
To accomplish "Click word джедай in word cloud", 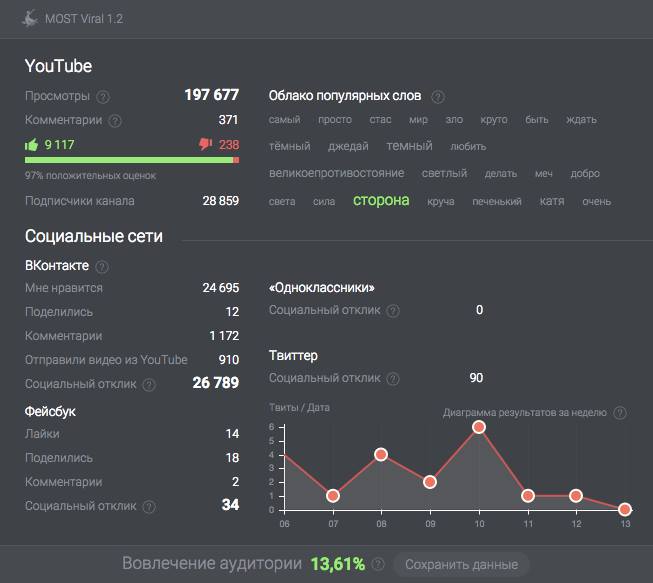I will pos(348,146).
